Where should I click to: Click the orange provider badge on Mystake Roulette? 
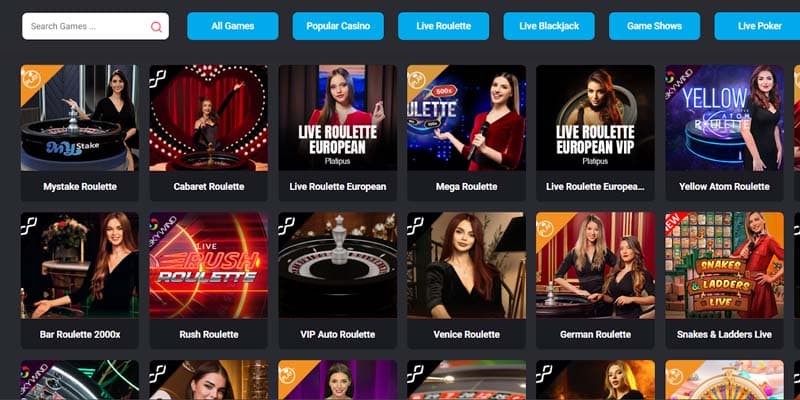(32, 77)
